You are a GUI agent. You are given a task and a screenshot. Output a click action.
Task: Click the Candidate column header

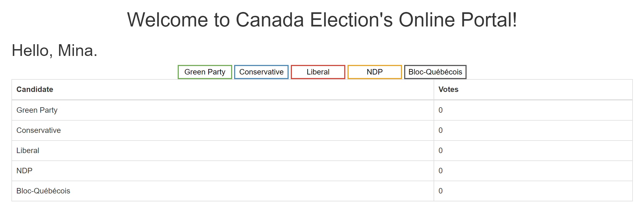[223, 89]
